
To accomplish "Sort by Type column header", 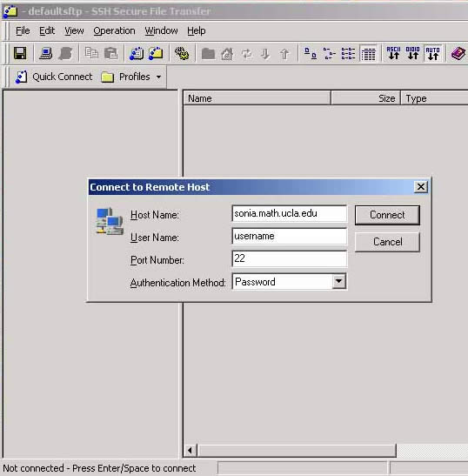I will click(x=434, y=98).
